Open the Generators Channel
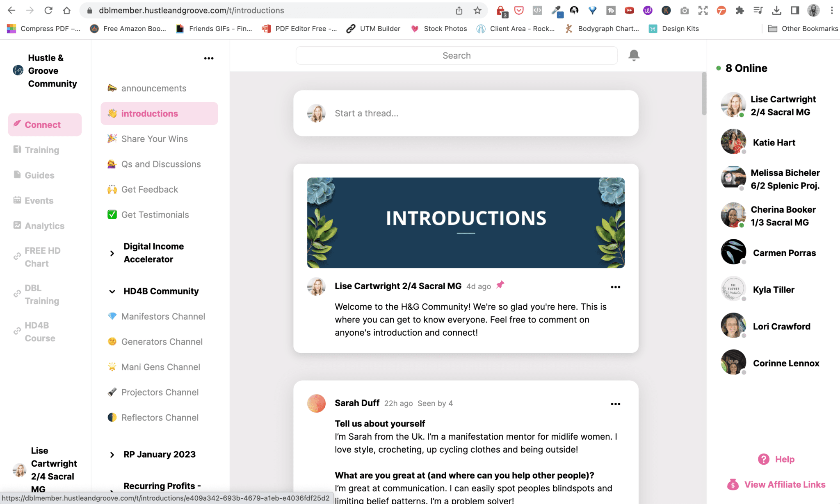 [159, 342]
